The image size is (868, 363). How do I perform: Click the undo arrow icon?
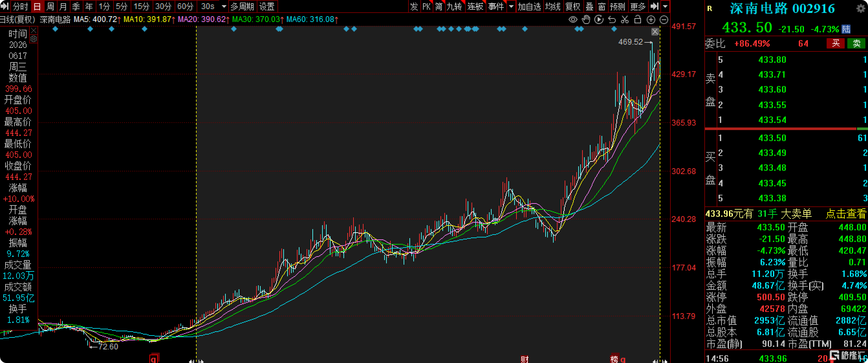point(612,19)
